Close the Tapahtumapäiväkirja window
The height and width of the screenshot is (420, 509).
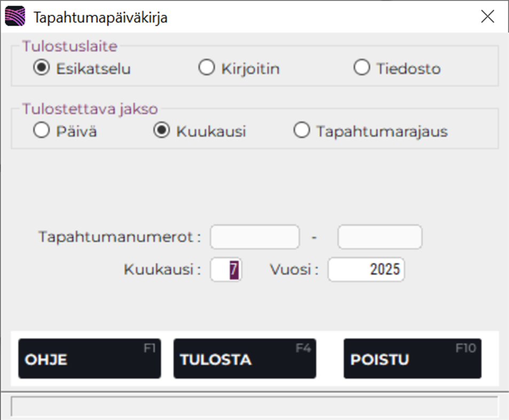coord(487,17)
